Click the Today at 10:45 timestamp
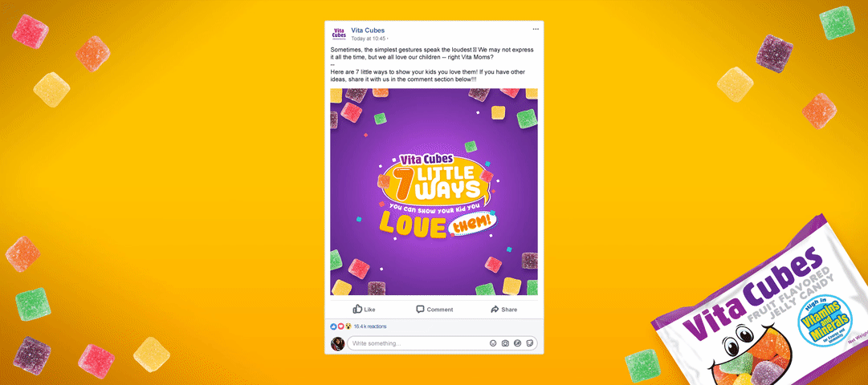This screenshot has height=385, width=868. (x=369, y=38)
